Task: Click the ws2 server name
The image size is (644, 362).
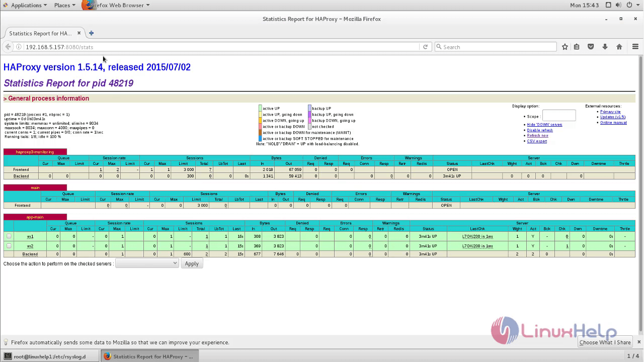Action: click(x=30, y=246)
